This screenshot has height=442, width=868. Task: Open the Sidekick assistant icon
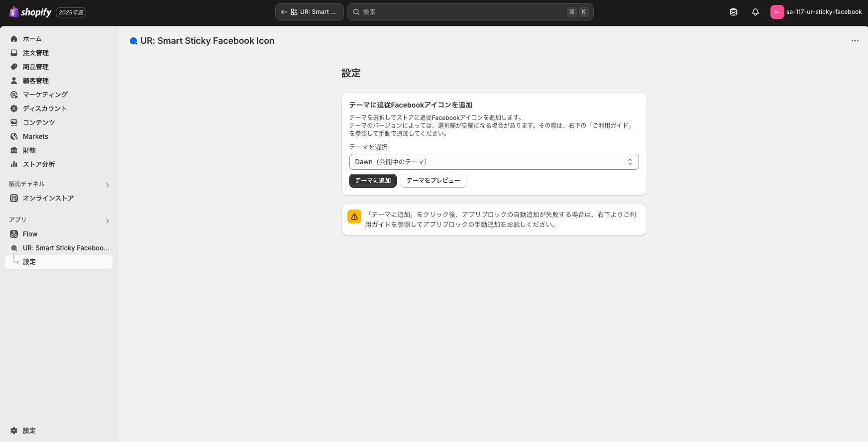tap(733, 12)
